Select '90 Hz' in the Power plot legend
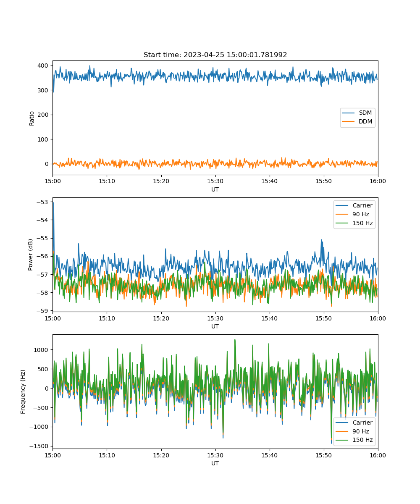The width and height of the screenshot is (420, 504). tap(361, 214)
